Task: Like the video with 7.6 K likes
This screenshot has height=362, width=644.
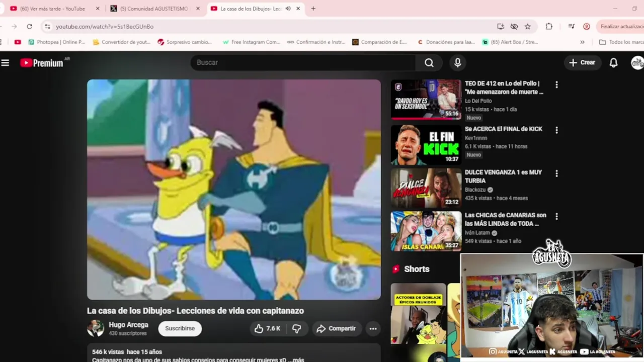Action: coord(267,328)
